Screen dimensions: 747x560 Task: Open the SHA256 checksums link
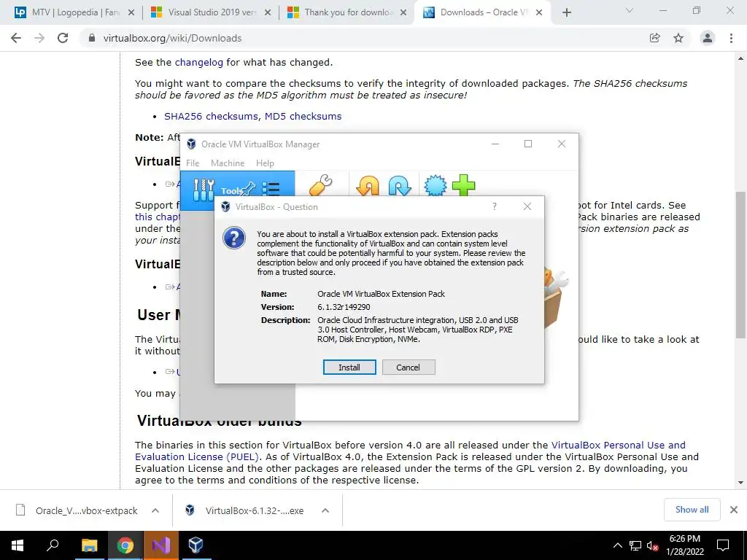(211, 116)
